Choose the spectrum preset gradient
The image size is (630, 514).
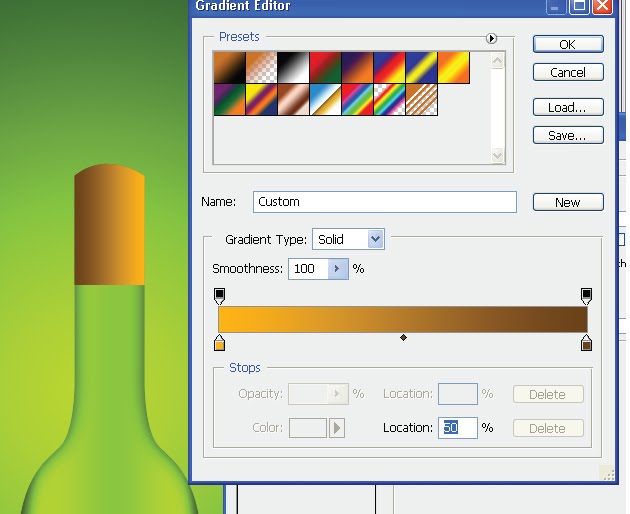tap(358, 100)
